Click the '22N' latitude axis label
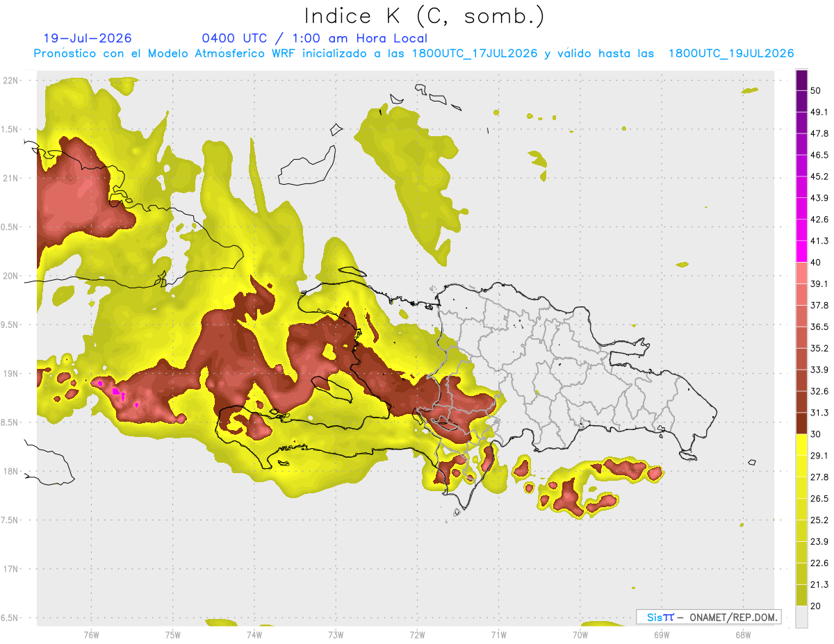The width and height of the screenshot is (834, 644). (10, 80)
